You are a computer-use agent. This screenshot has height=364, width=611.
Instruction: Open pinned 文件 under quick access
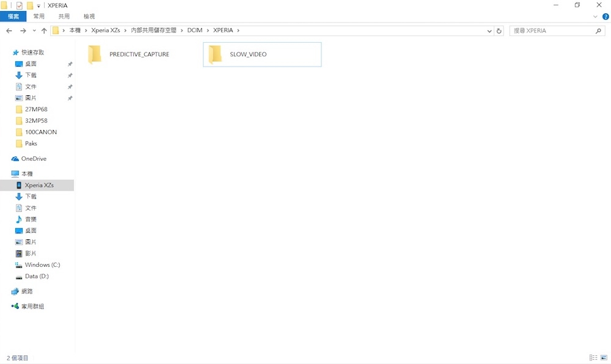pyautogui.click(x=31, y=87)
